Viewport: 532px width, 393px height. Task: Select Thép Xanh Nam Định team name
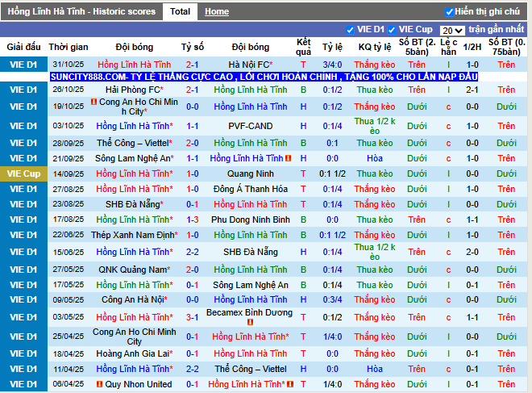[135, 235]
